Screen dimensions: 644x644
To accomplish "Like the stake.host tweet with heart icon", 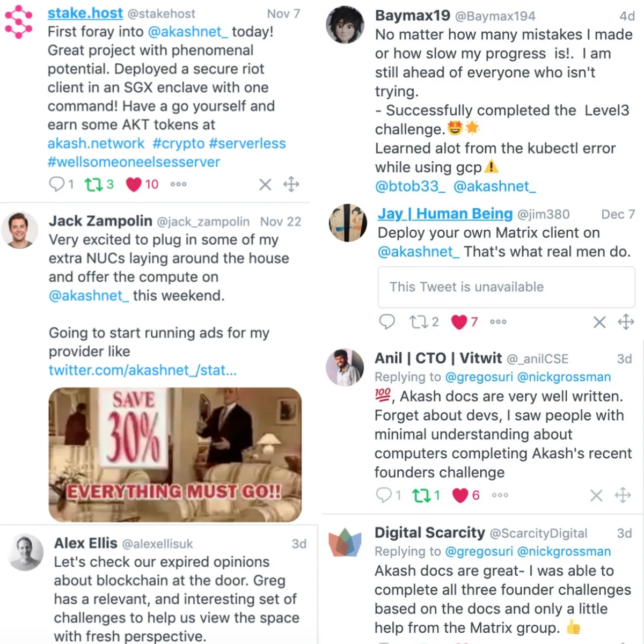I will (134, 185).
